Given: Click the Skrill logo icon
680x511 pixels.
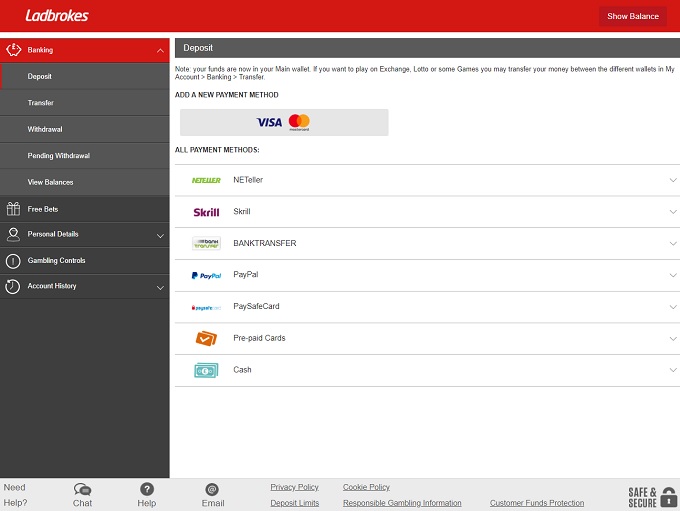Looking at the screenshot, I should point(206,212).
